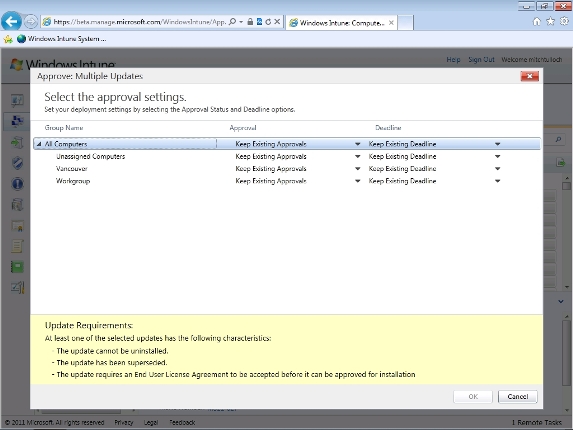Open Deadline dropdown for Unassigned Computers
Image resolution: width=573 pixels, height=430 pixels.
pos(497,156)
